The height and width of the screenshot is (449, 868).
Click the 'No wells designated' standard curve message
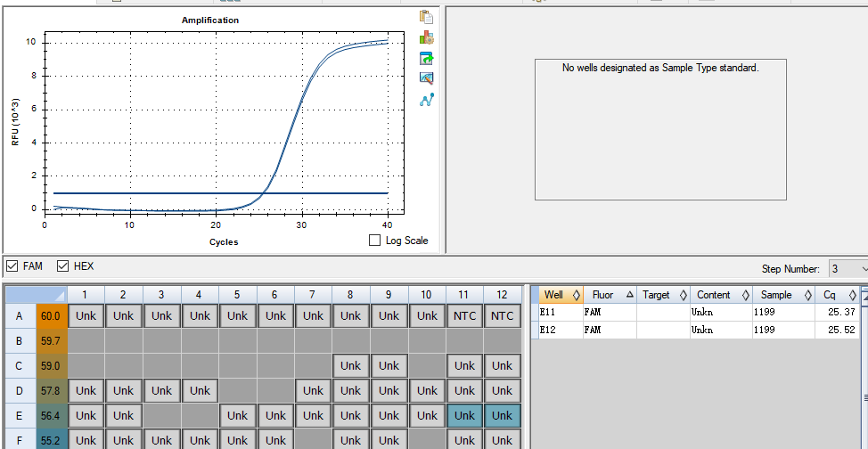pos(660,68)
